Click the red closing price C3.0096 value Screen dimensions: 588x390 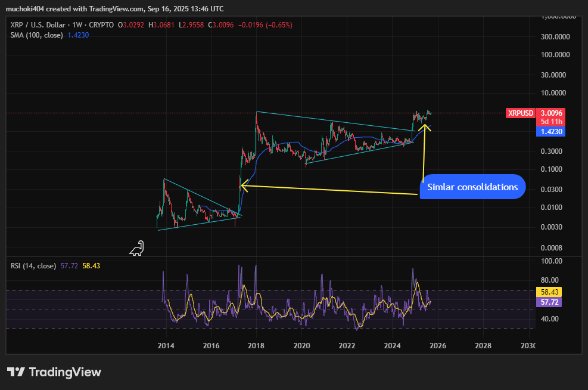[221, 25]
